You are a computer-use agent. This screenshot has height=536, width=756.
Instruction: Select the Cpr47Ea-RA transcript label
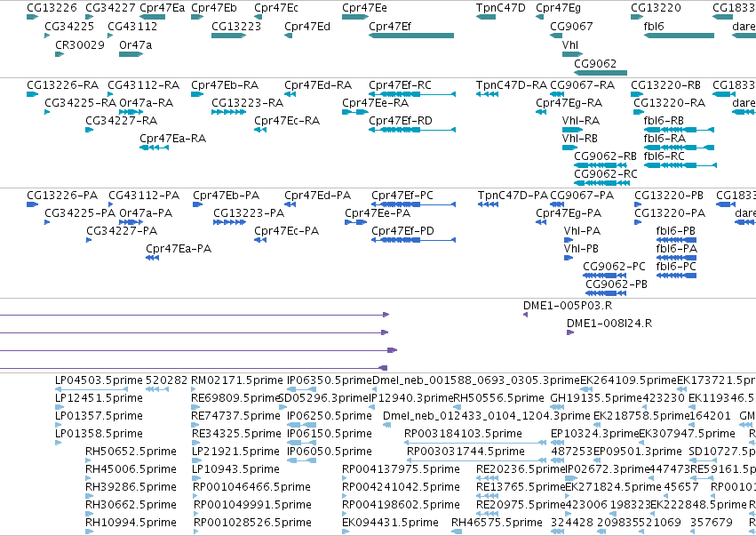[x=172, y=139]
